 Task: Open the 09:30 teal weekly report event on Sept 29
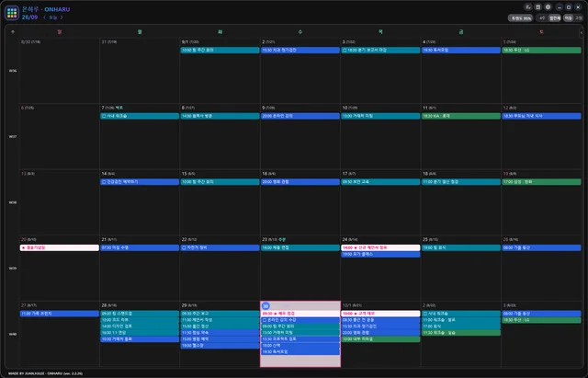pyautogui.click(x=220, y=314)
